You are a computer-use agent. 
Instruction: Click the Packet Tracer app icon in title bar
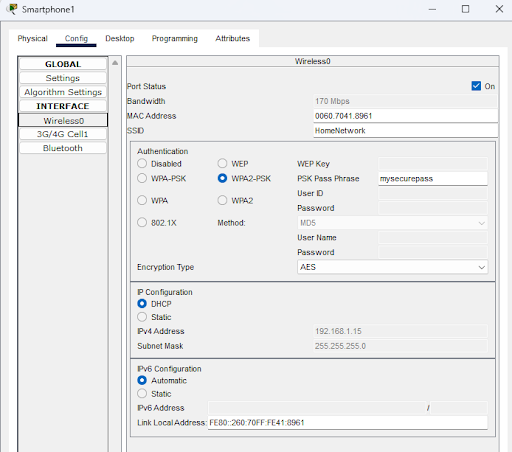click(12, 9)
